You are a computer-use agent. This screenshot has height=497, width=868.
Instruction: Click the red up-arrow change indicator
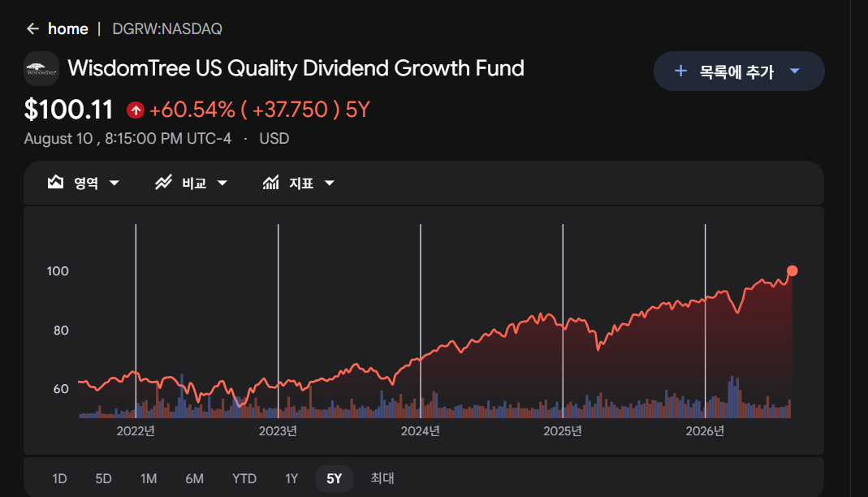tap(136, 110)
